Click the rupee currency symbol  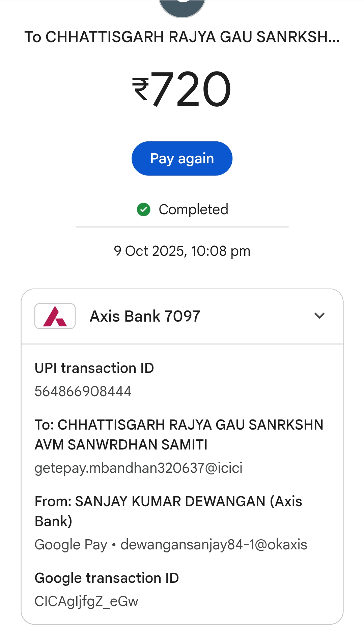click(x=140, y=89)
